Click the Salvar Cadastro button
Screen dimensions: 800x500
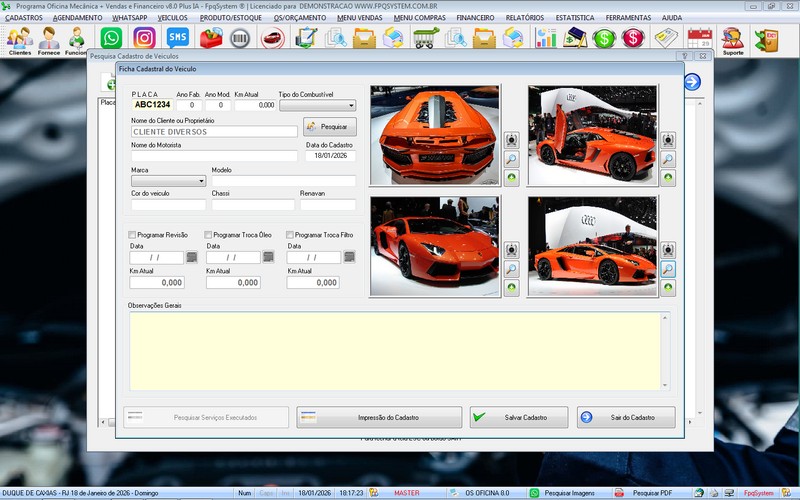518,417
